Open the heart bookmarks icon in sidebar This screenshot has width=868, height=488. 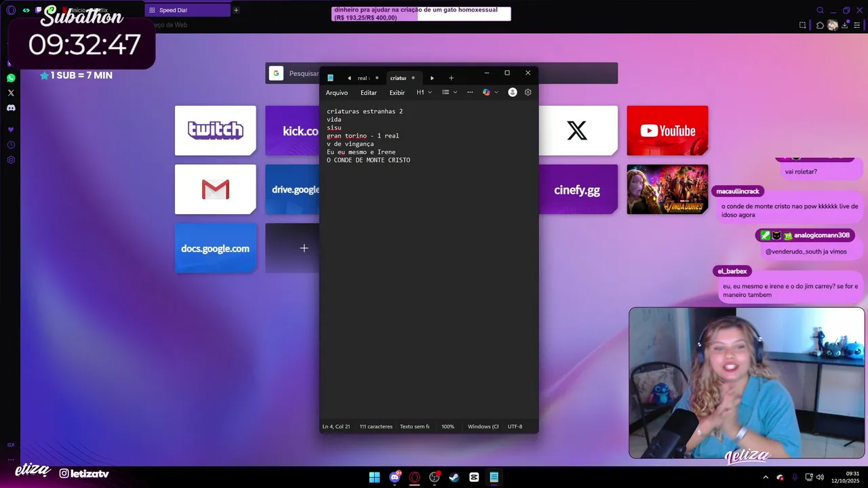pos(11,129)
